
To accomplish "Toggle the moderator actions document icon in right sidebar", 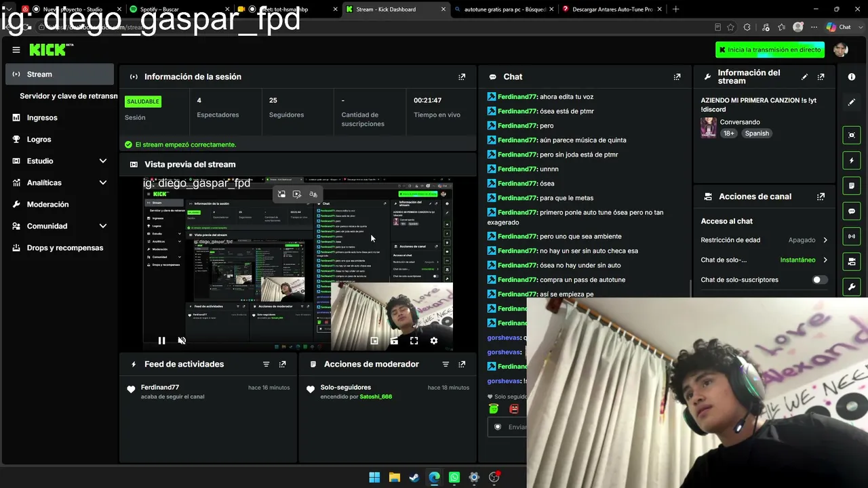I will coord(852,186).
